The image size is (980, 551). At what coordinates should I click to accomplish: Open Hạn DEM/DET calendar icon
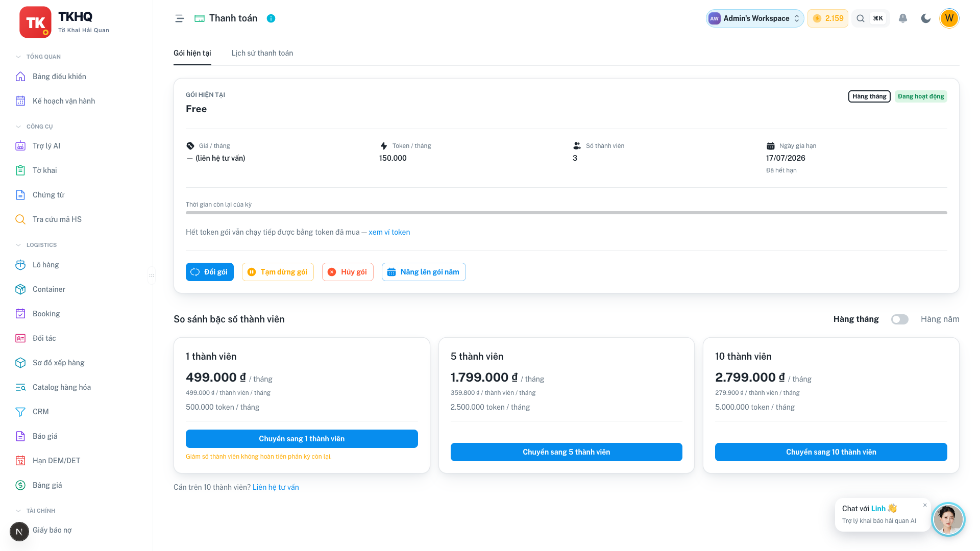(x=20, y=461)
